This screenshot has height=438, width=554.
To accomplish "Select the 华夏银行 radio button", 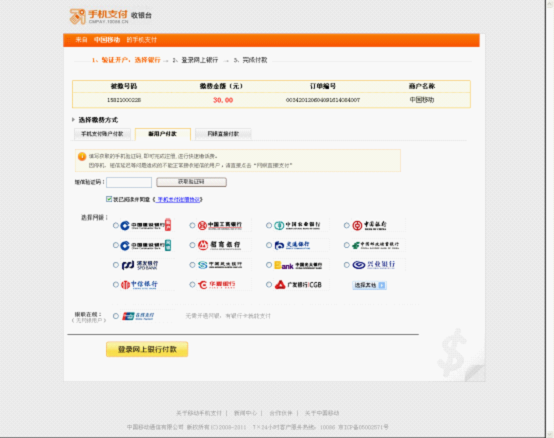I will [x=192, y=284].
